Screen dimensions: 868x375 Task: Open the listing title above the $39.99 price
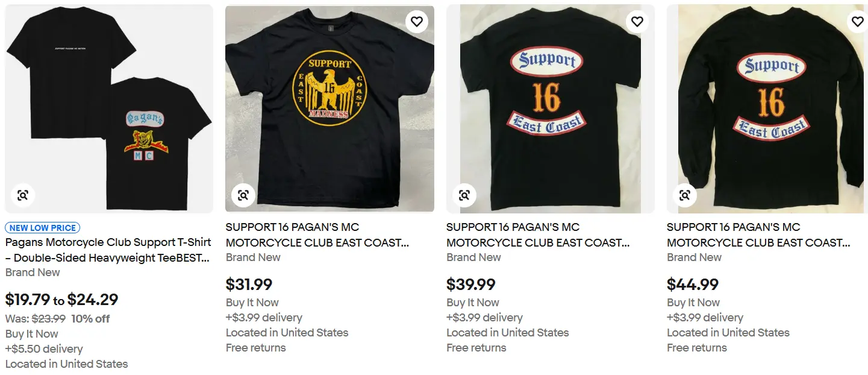537,235
